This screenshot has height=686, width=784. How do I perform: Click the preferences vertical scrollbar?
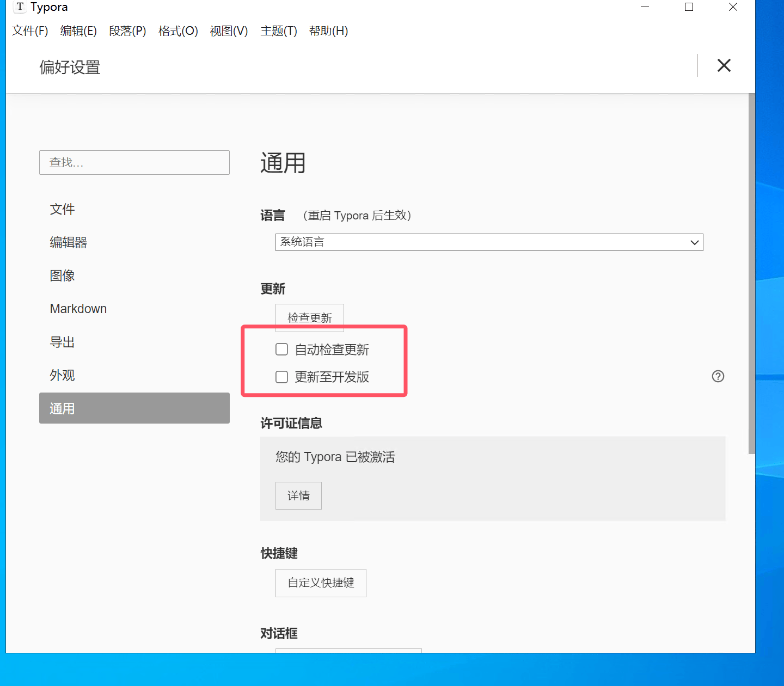pyautogui.click(x=752, y=274)
